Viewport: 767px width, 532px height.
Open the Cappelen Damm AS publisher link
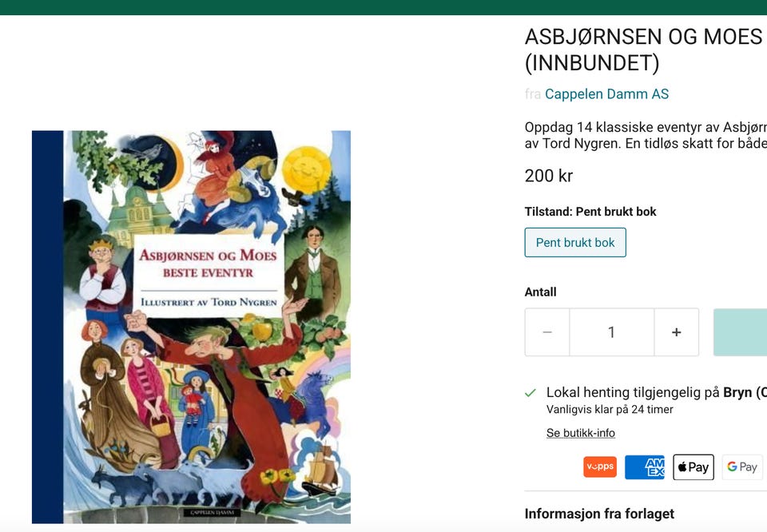[x=606, y=94]
